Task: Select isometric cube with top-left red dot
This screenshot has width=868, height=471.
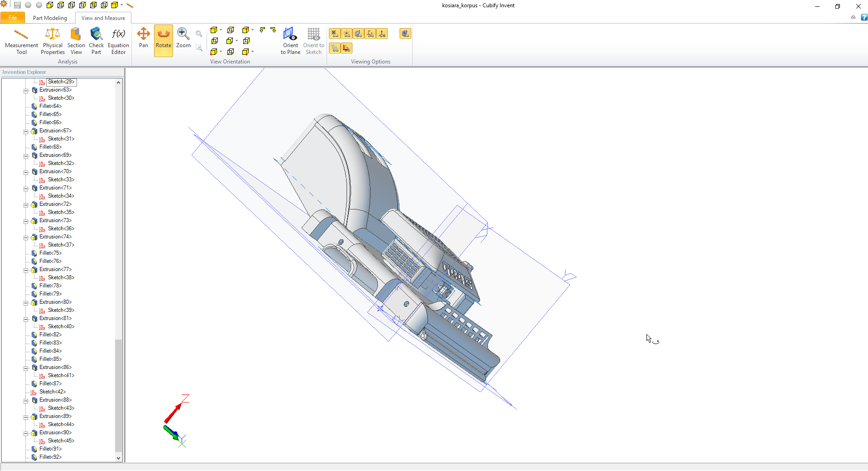Action: click(214, 30)
